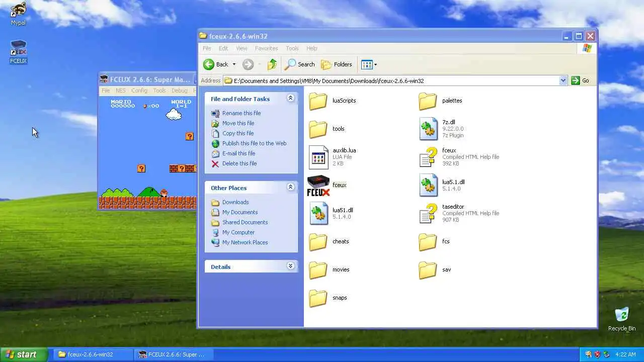Select the fcs folder icon

click(428, 242)
